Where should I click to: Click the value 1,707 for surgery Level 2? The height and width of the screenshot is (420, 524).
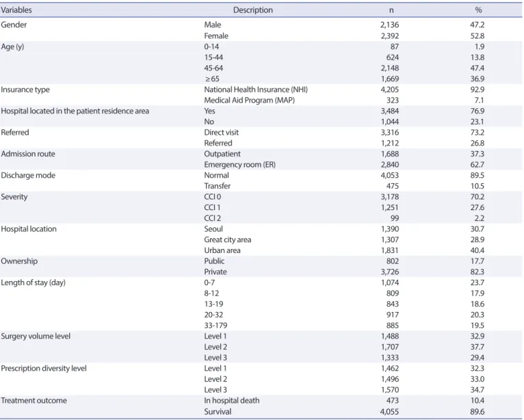390,347
